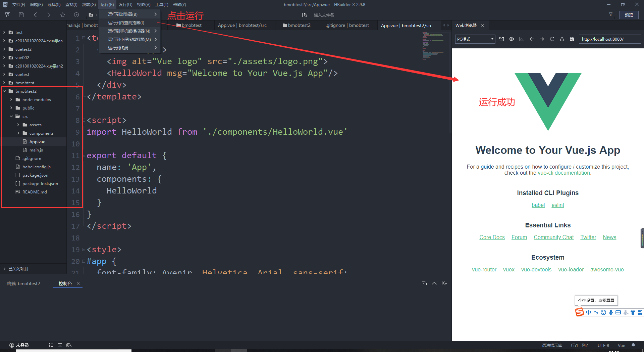Expand the public folder
The image size is (644, 352).
point(11,108)
